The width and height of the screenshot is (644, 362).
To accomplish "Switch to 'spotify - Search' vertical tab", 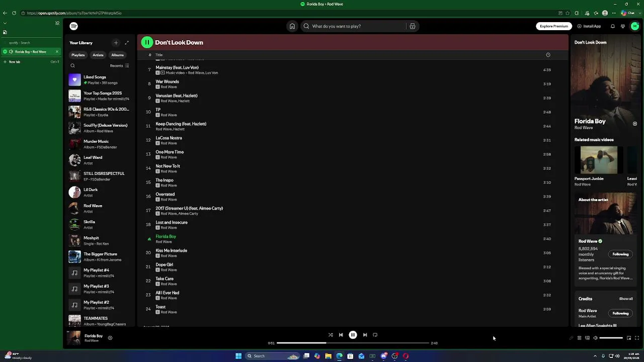I will (x=31, y=43).
